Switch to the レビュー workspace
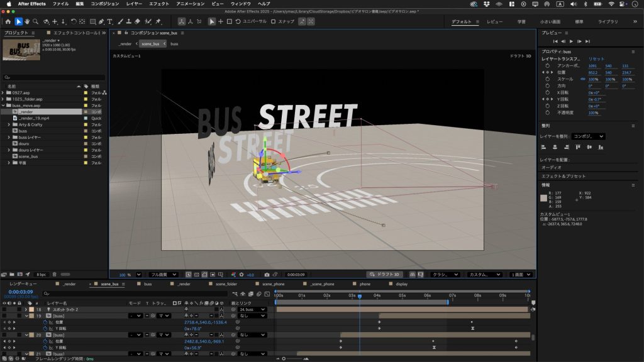The height and width of the screenshot is (362, 644). [494, 22]
